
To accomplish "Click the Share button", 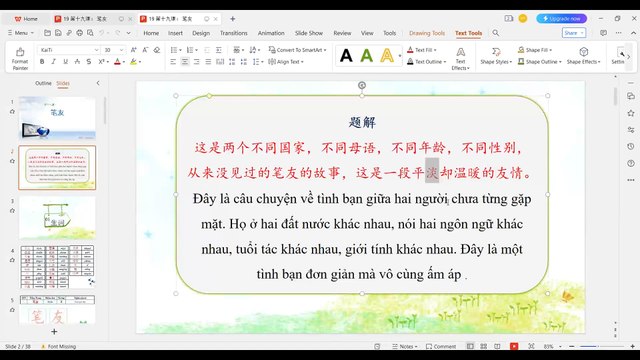I will pos(574,33).
